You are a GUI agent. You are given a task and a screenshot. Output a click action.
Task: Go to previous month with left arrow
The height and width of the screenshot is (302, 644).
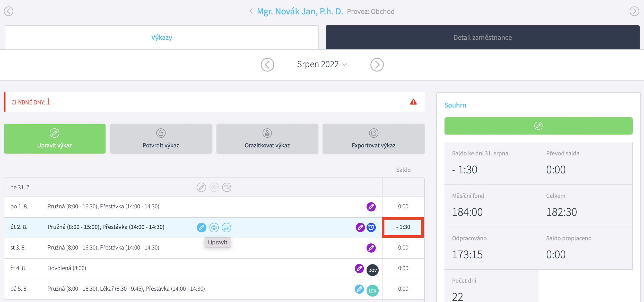point(267,65)
